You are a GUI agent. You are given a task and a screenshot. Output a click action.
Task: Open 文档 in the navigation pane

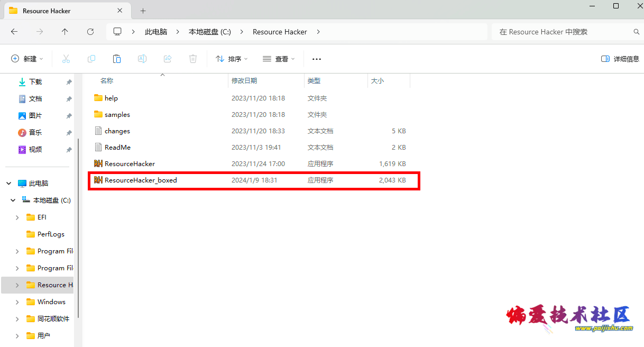click(35, 99)
